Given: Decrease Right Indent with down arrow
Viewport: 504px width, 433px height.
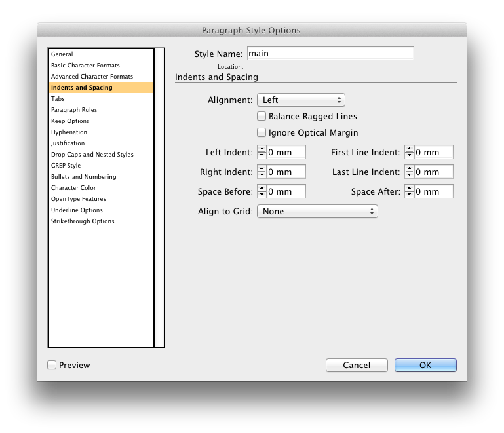Looking at the screenshot, I should 262,175.
